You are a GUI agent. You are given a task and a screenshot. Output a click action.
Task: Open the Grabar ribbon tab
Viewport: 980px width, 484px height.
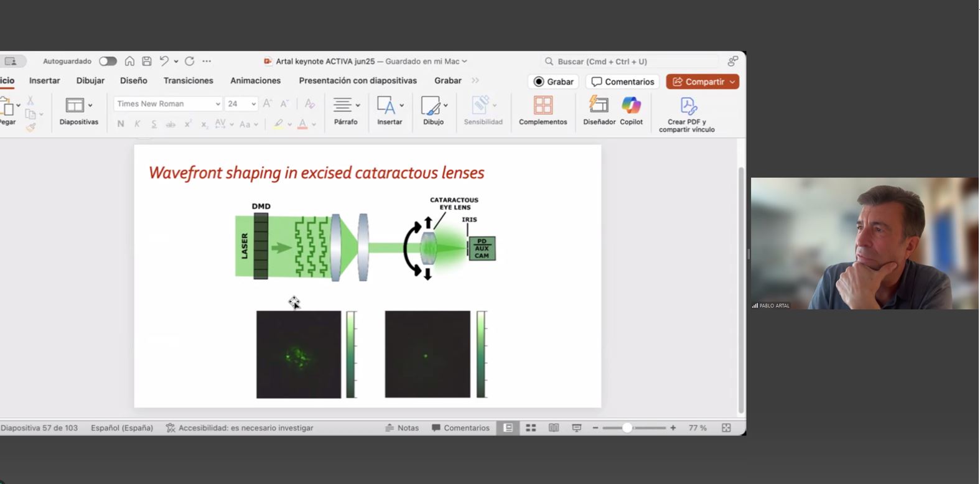[448, 81]
